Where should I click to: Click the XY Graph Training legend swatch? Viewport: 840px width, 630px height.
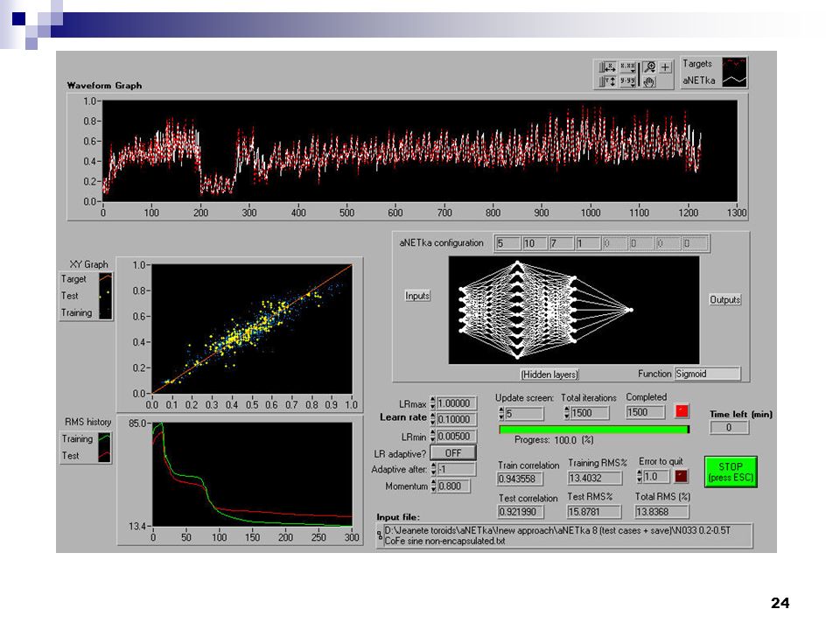tap(106, 312)
